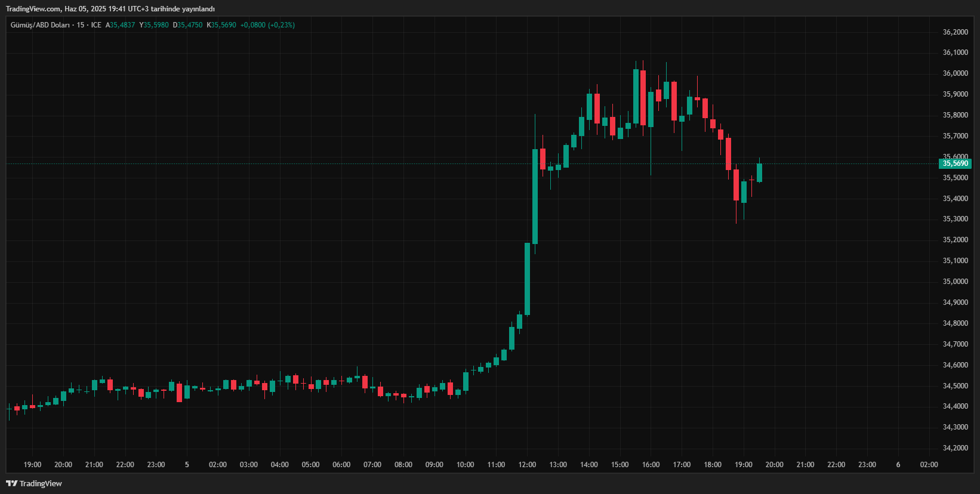Click the 23:00 label before date 6
Image resolution: width=980 pixels, height=494 pixels.
coord(867,465)
